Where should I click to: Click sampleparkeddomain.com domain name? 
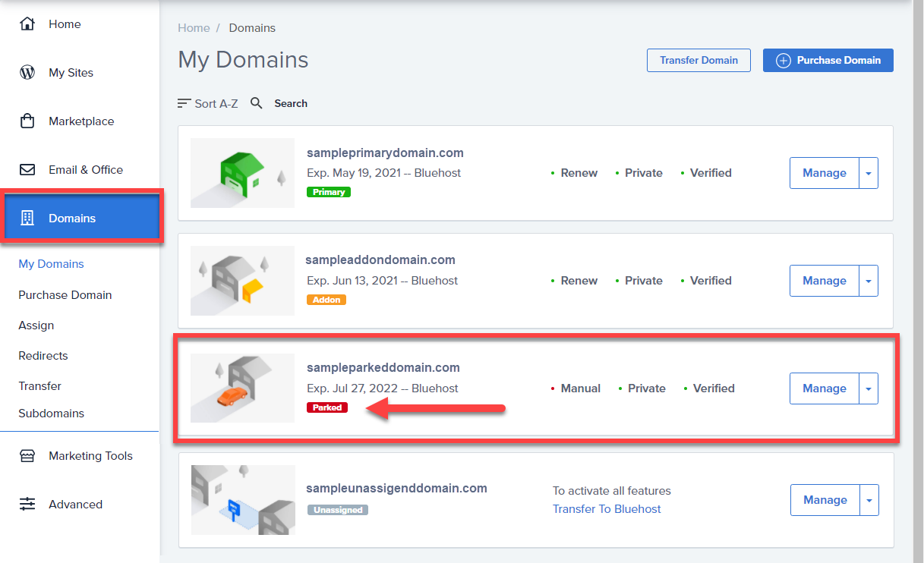[383, 368]
